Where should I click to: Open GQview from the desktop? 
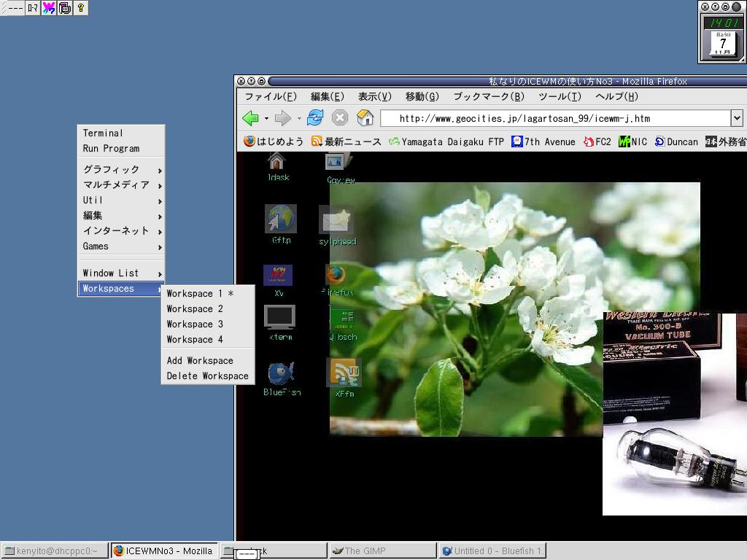(x=336, y=162)
